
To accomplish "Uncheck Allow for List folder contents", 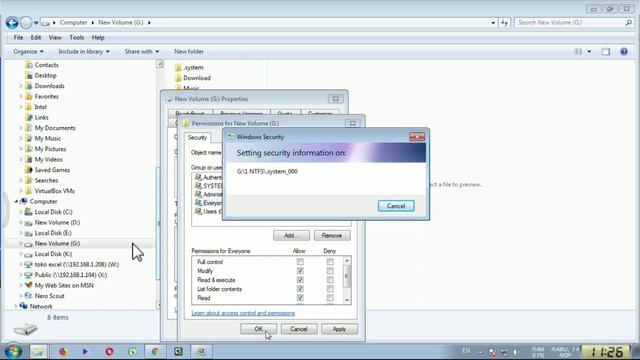I will [300, 289].
